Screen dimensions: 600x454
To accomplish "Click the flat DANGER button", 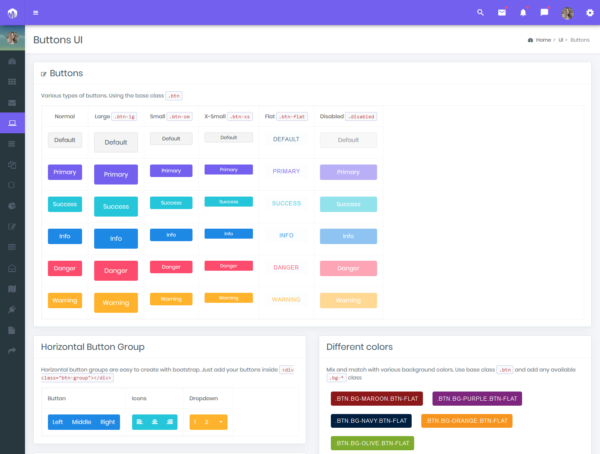I will [x=286, y=268].
